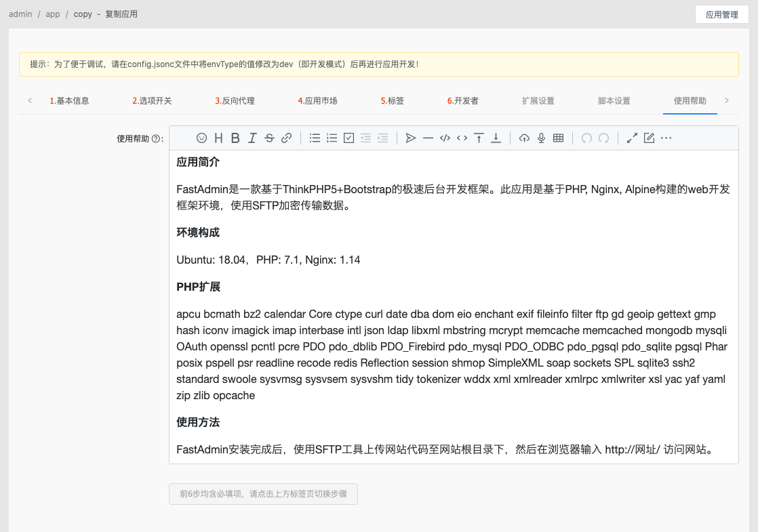This screenshot has height=532, width=758.
Task: Toggle italic formatting
Action: pos(252,138)
